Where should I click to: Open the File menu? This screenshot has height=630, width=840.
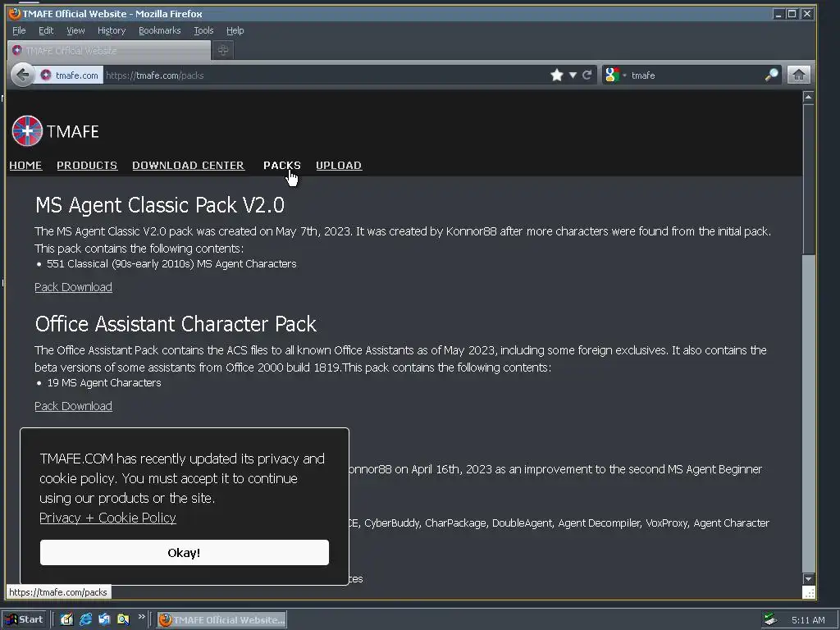coord(19,30)
